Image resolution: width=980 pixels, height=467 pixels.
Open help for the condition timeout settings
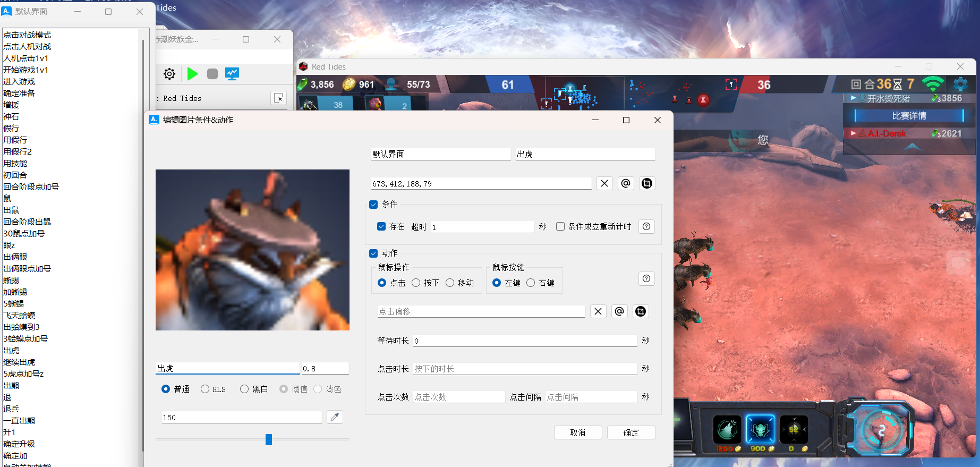pyautogui.click(x=646, y=227)
